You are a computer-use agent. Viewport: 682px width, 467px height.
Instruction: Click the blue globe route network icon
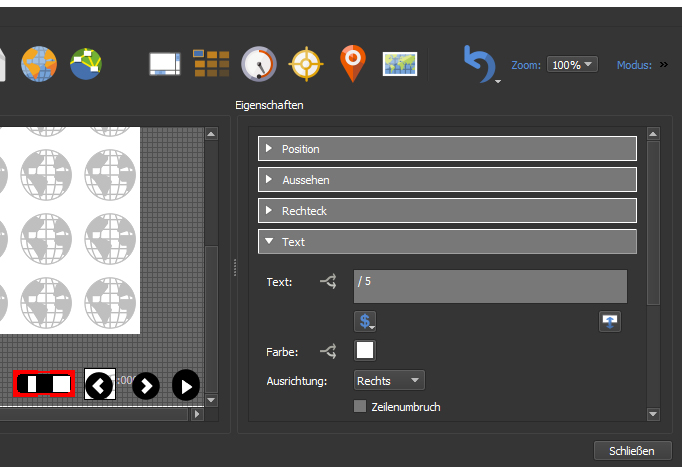86,64
